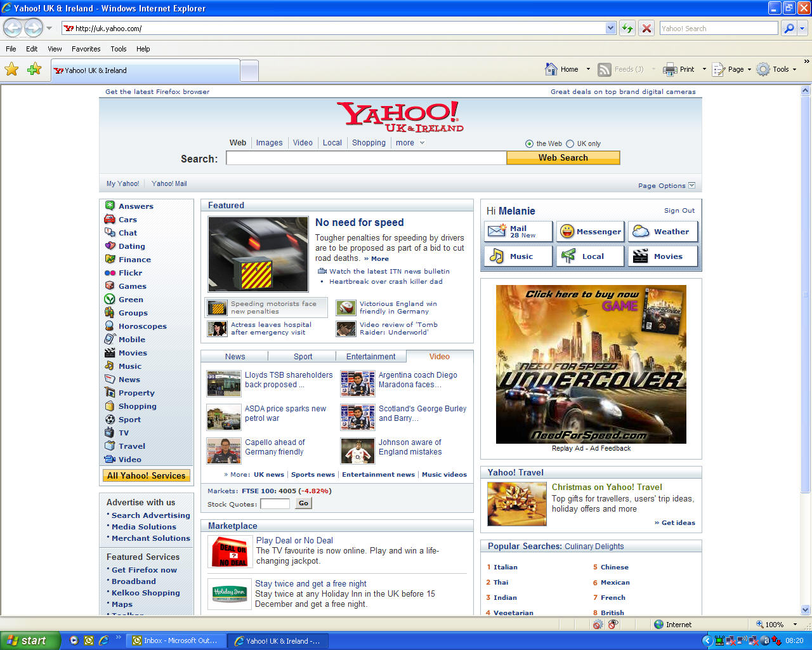The width and height of the screenshot is (812, 650).
Task: Click the Internet zone globe in status bar
Action: tap(658, 624)
